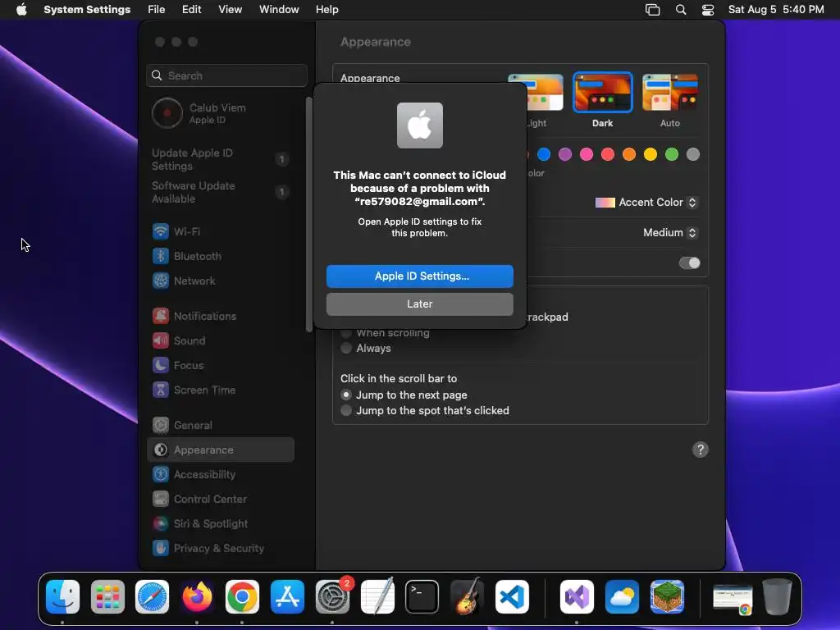Viewport: 840px width, 630px height.
Task: Choose the pink accent color
Action: coord(587,154)
